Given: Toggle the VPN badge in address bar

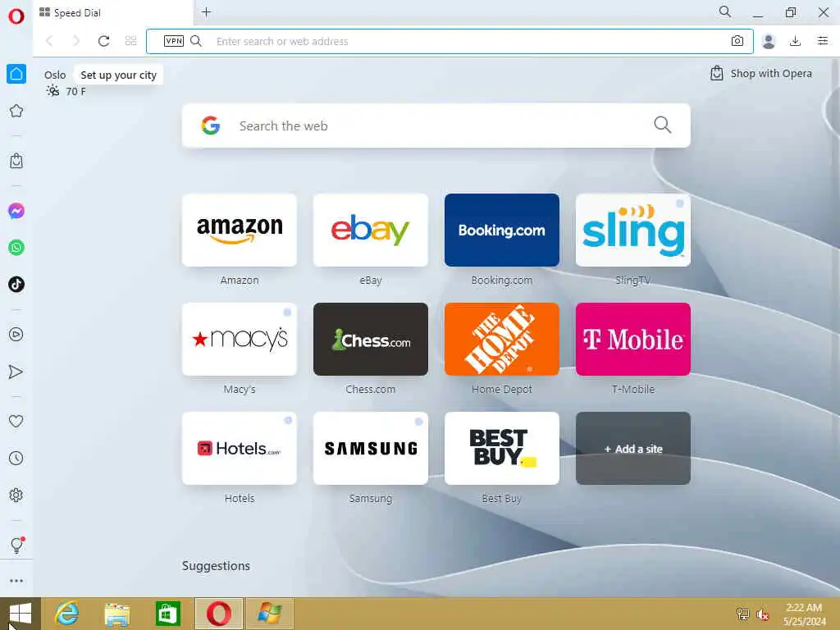Looking at the screenshot, I should coord(174,41).
